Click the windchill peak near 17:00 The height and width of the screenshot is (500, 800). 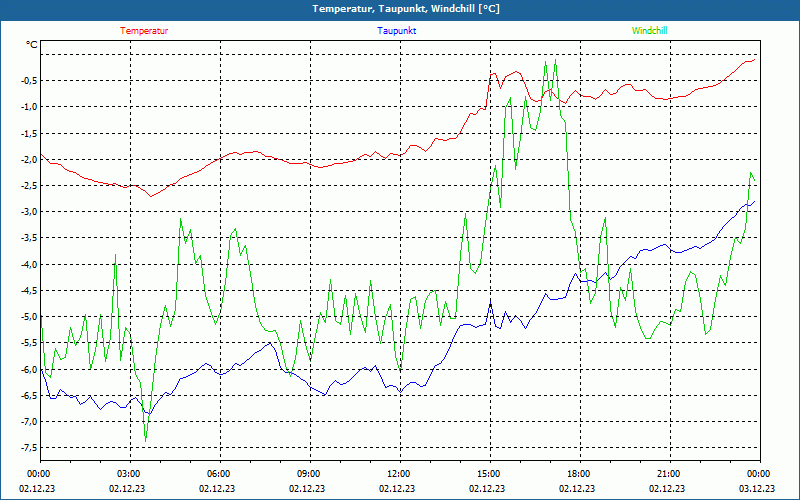[555, 60]
